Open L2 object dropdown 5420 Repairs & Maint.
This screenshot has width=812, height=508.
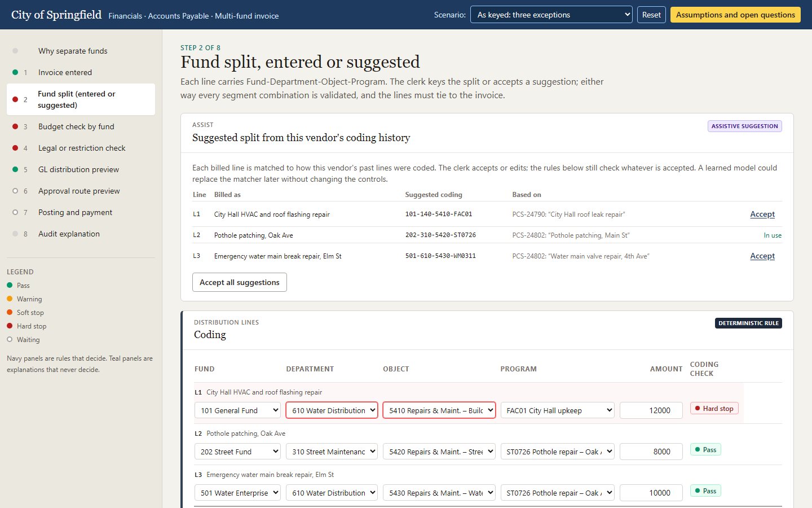439,452
